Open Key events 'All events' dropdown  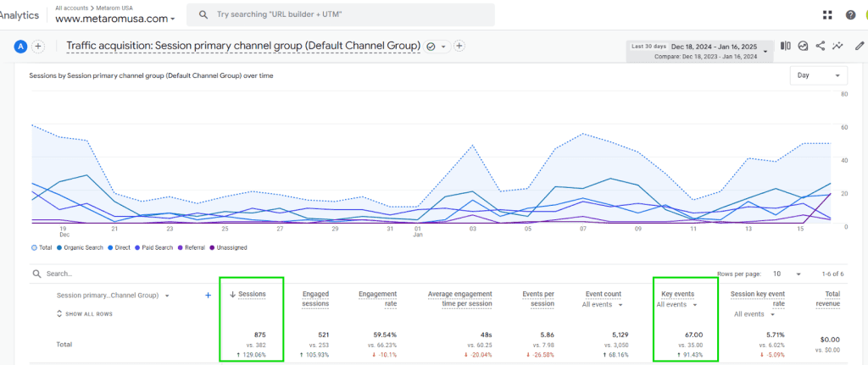[x=676, y=304]
